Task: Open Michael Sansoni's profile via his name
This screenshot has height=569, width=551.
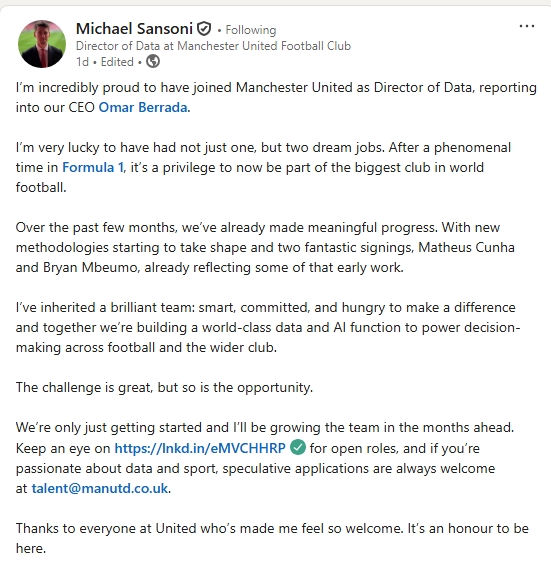Action: tap(134, 29)
